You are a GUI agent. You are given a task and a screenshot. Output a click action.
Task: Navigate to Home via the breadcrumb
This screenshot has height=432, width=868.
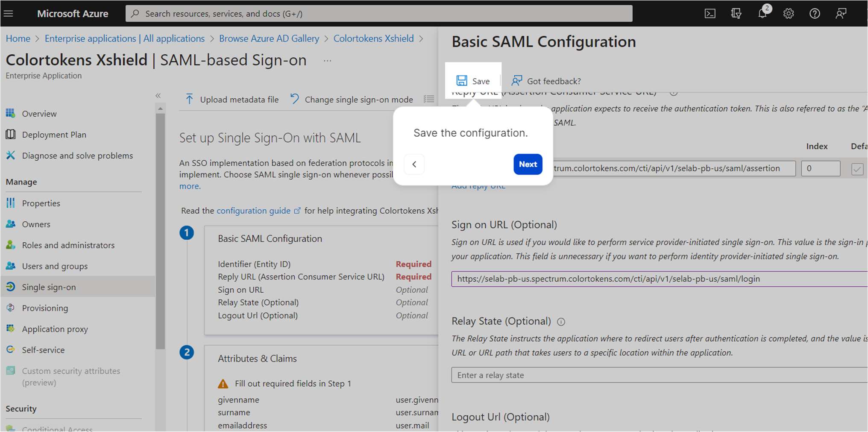click(18, 38)
